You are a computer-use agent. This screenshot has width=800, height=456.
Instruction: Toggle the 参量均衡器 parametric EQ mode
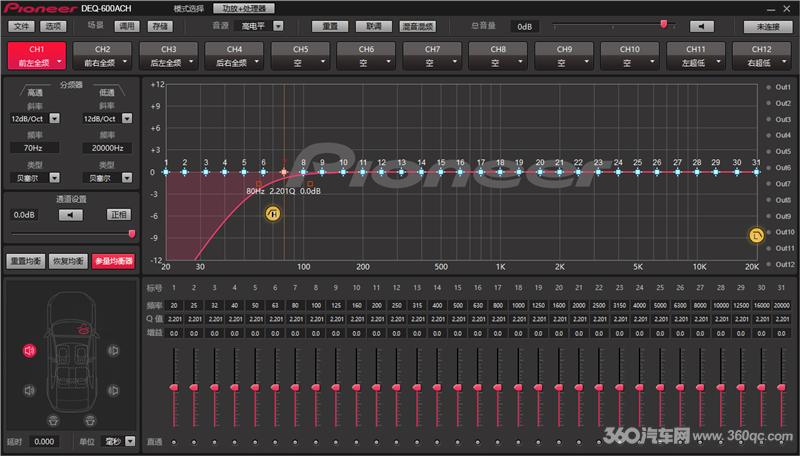(113, 261)
